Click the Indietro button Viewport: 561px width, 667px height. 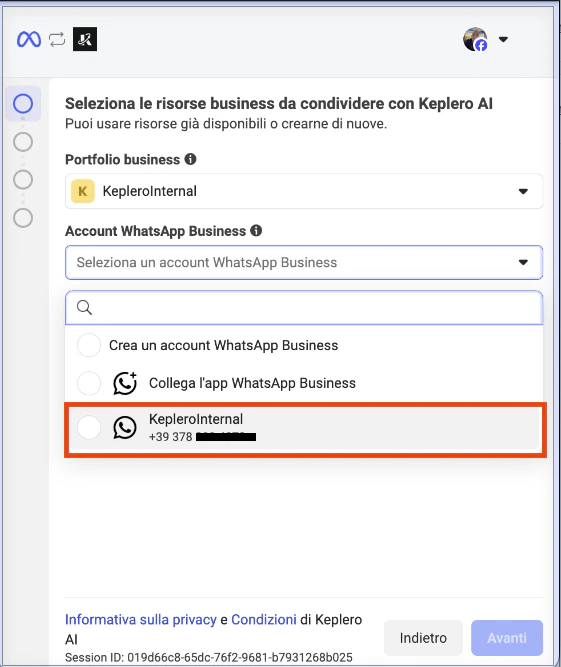[423, 638]
